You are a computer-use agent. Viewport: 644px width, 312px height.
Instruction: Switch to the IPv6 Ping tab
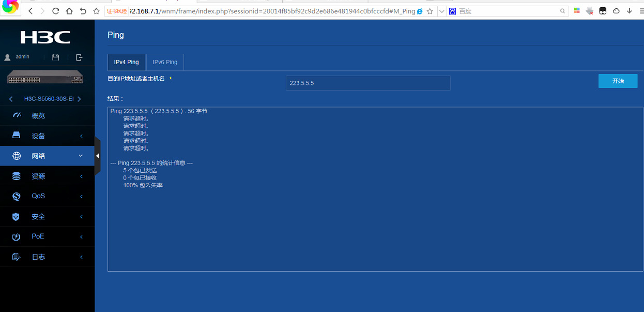tap(165, 62)
